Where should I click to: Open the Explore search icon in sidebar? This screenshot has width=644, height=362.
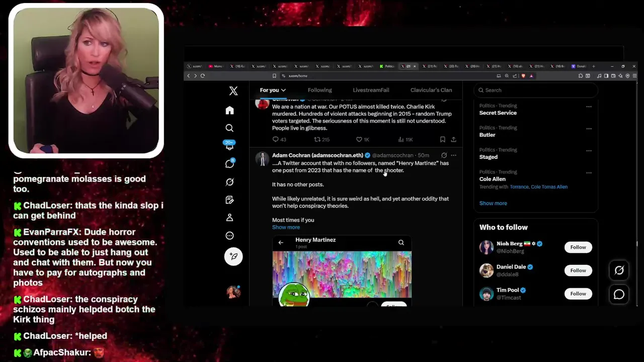pos(229,128)
